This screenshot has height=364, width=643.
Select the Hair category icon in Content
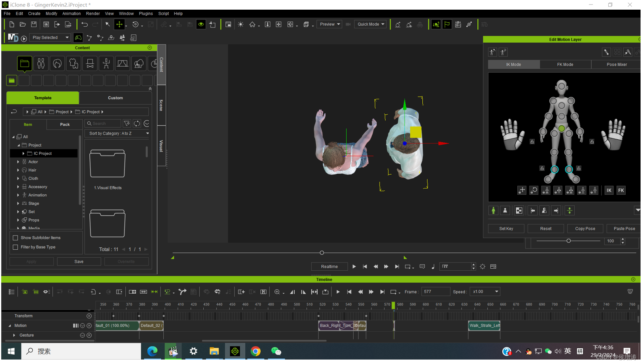click(x=57, y=63)
